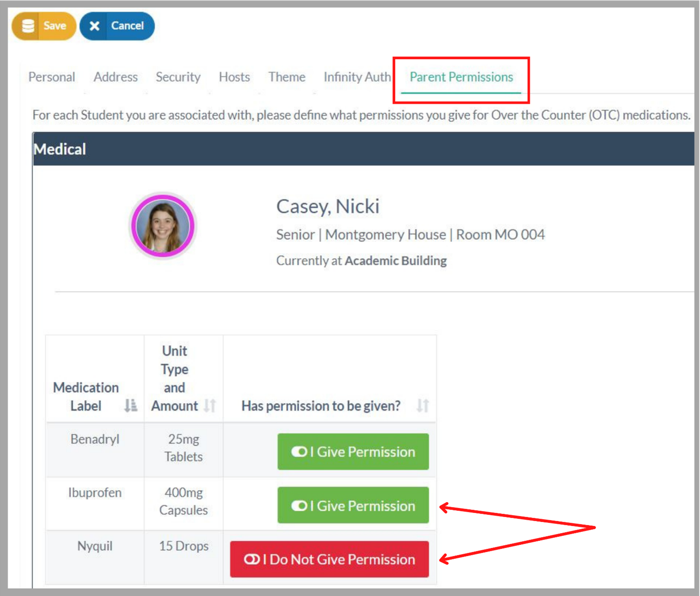700x596 pixels.
Task: Select the Parent Permissions tab
Action: coord(461,77)
